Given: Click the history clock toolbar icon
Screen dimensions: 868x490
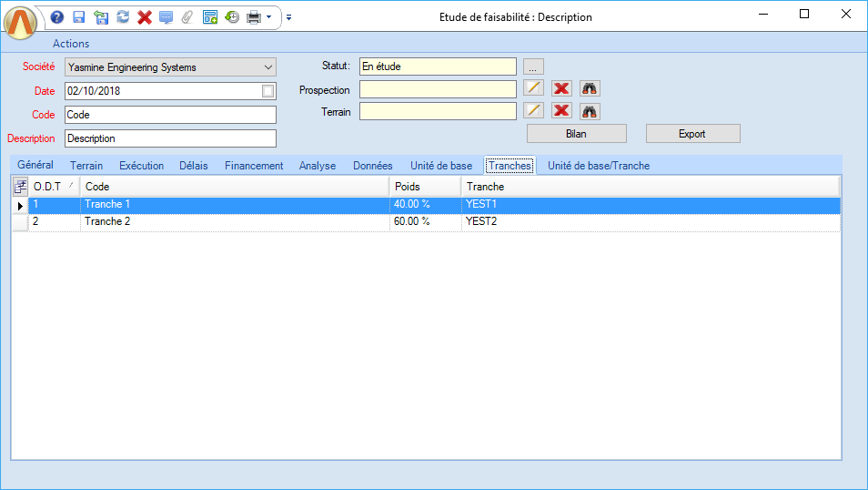Looking at the screenshot, I should pos(232,16).
